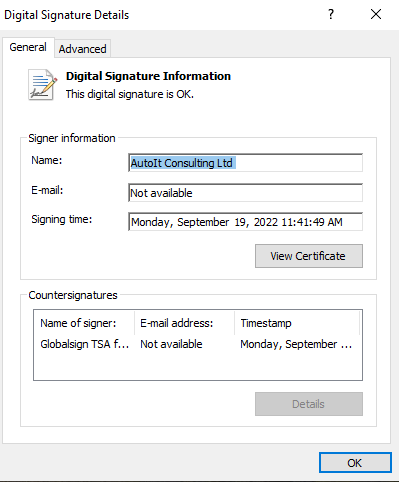Click the question mark help button
Viewport: 399px width, 482px height.
pos(331,14)
